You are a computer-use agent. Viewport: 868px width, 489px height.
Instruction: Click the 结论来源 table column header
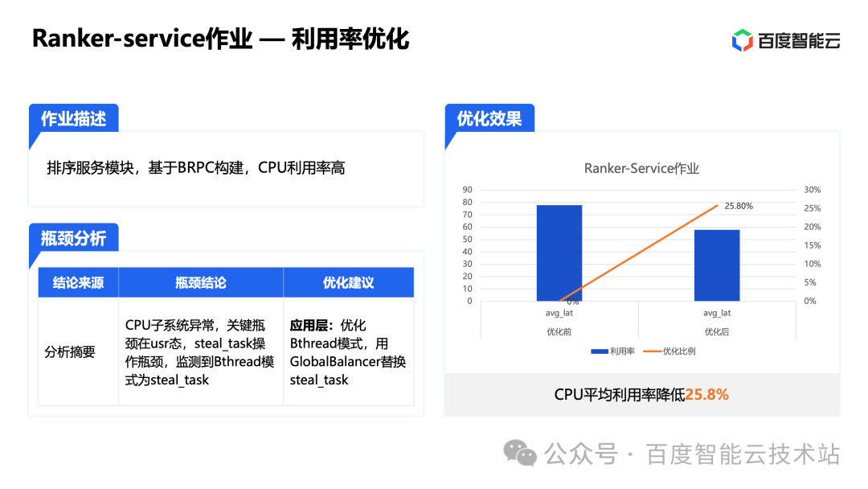click(78, 282)
